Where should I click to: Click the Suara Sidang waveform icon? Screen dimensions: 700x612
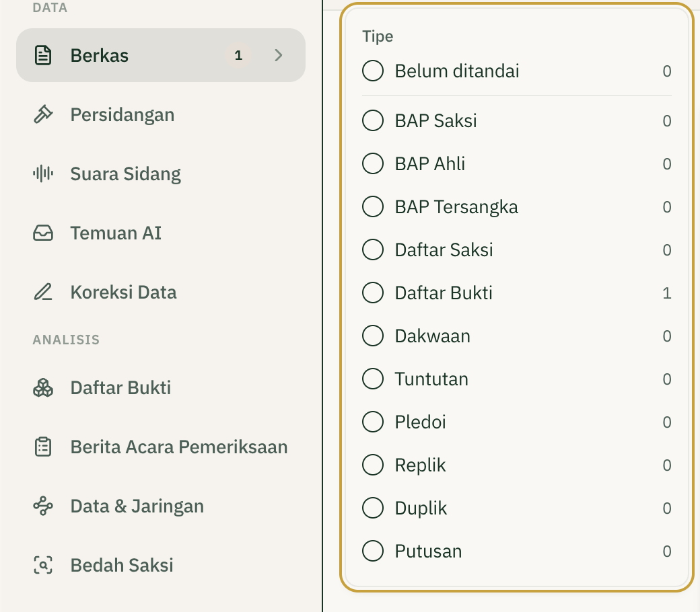coord(43,174)
